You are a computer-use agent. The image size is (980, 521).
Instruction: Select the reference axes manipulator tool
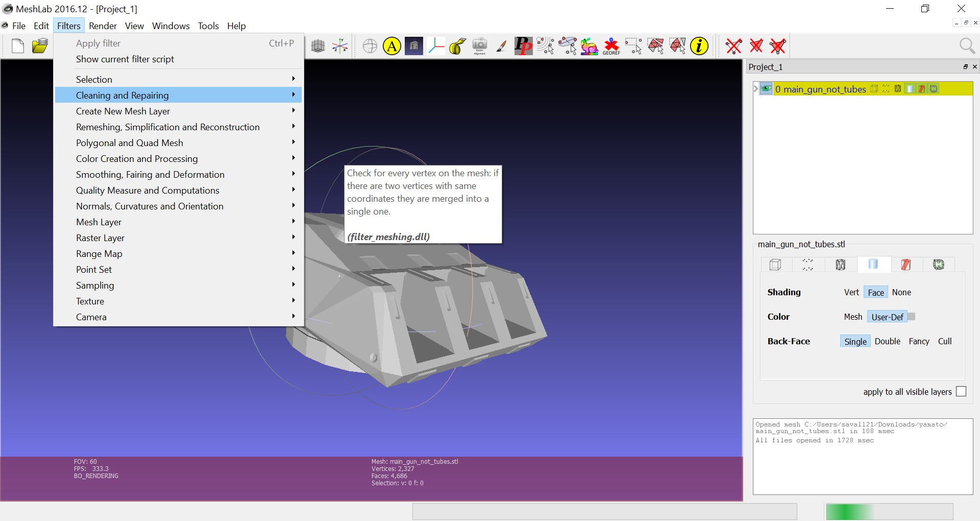coord(436,46)
